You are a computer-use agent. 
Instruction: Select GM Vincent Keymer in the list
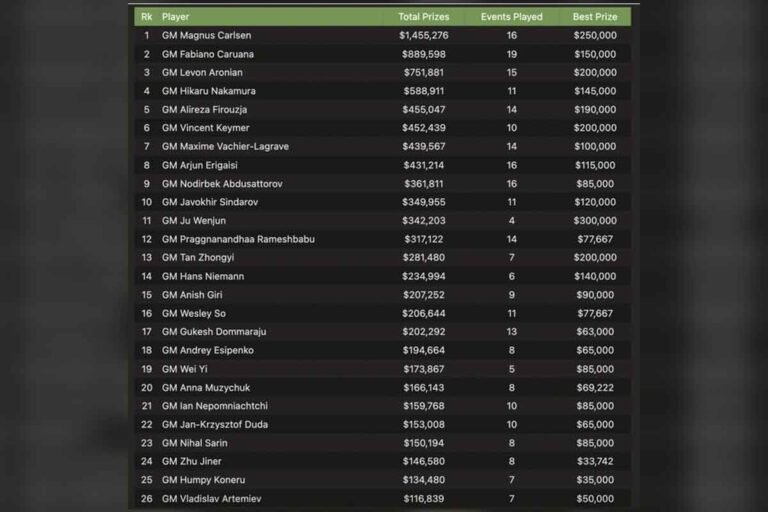point(205,128)
